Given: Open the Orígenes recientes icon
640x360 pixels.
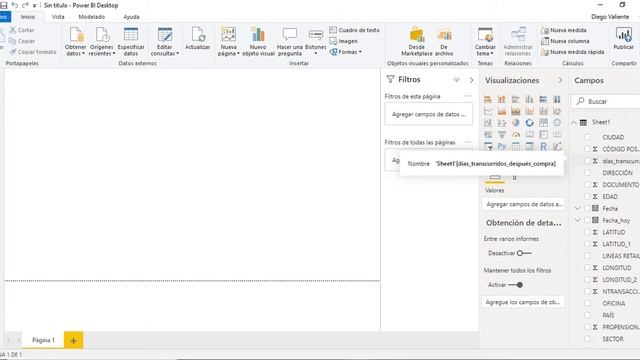Looking at the screenshot, I should point(102,35).
